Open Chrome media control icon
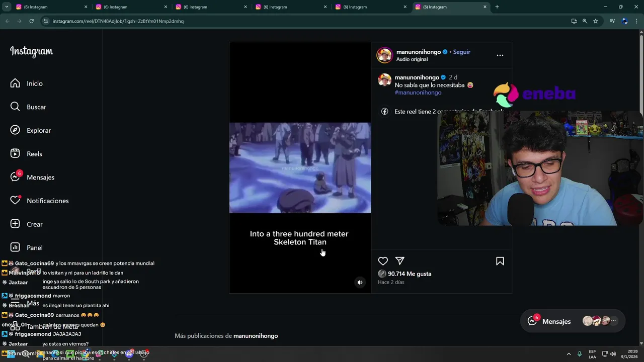This screenshot has width=644, height=362. tap(612, 21)
